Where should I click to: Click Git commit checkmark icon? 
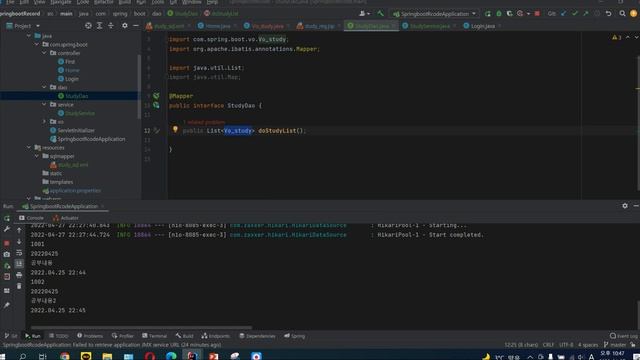575,13
